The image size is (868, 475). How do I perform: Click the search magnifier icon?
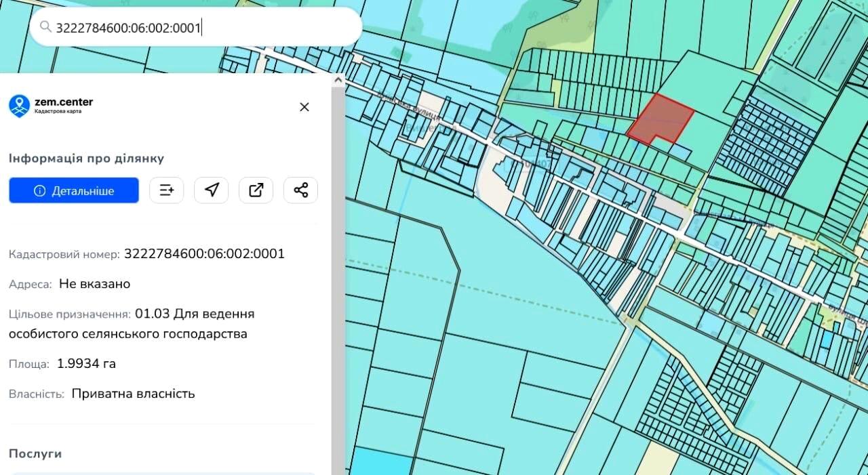coord(45,27)
